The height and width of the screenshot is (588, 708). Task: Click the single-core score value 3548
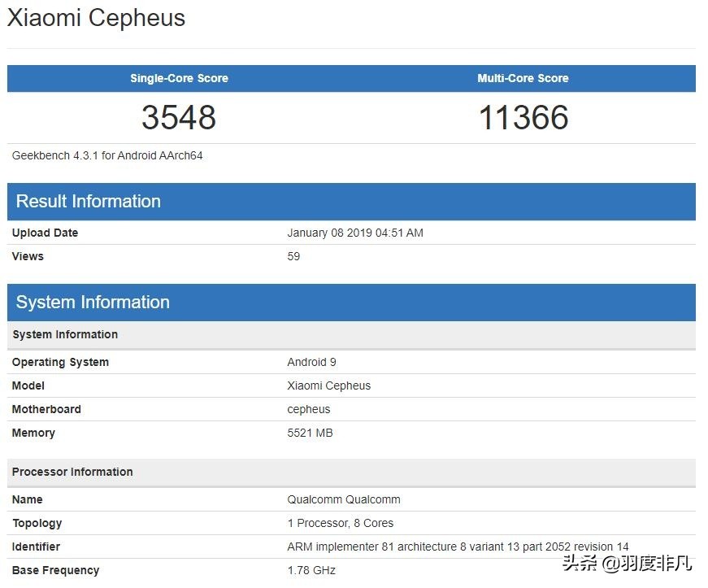pos(179,117)
